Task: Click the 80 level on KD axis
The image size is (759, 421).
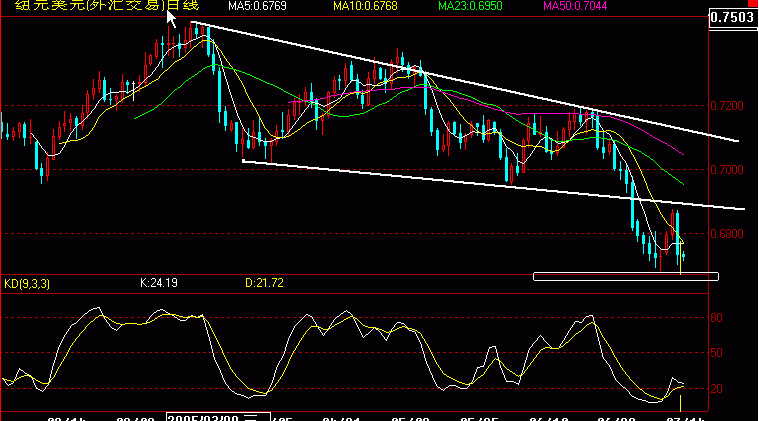Action: click(x=716, y=318)
